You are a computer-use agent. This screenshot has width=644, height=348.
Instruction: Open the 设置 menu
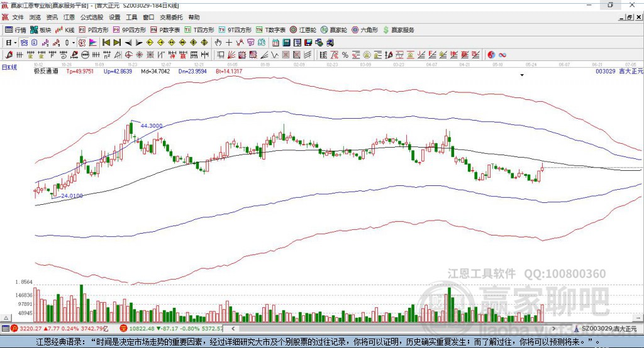114,17
